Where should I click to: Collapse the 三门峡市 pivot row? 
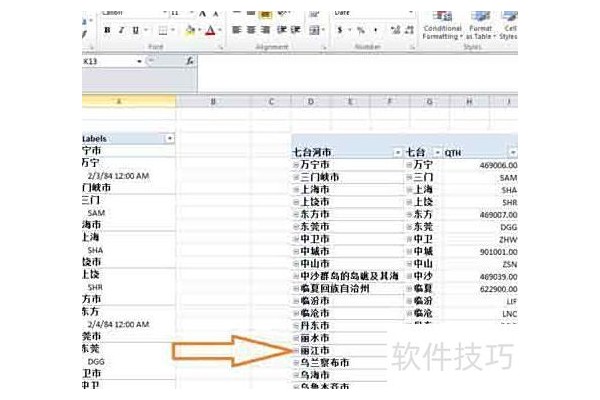(x=296, y=177)
